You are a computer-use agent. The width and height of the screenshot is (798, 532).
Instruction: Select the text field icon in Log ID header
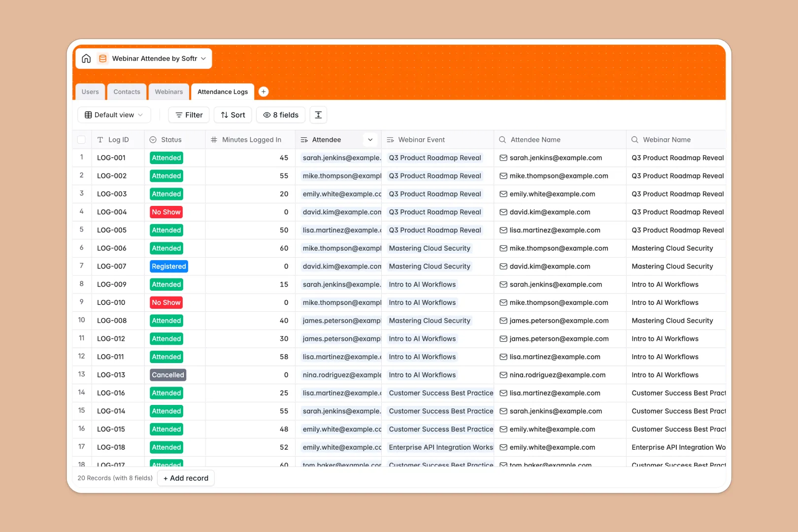pos(100,139)
